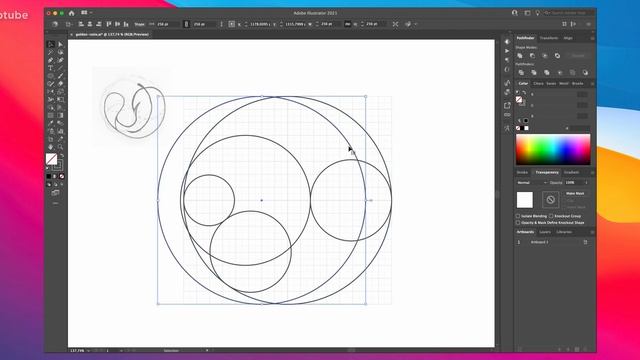Open Color panel options menu
The image size is (640, 360).
(592, 84)
